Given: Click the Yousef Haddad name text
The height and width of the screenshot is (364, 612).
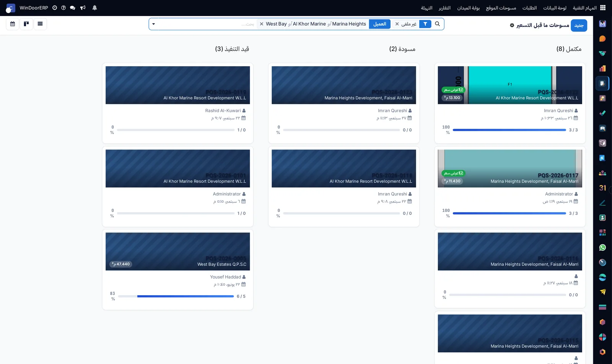Looking at the screenshot, I should point(225,277).
